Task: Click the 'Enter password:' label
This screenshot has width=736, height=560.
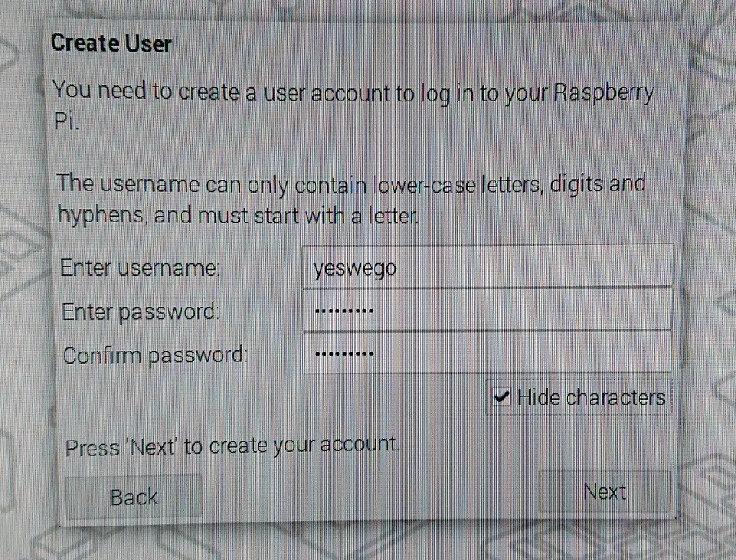Action: (141, 311)
